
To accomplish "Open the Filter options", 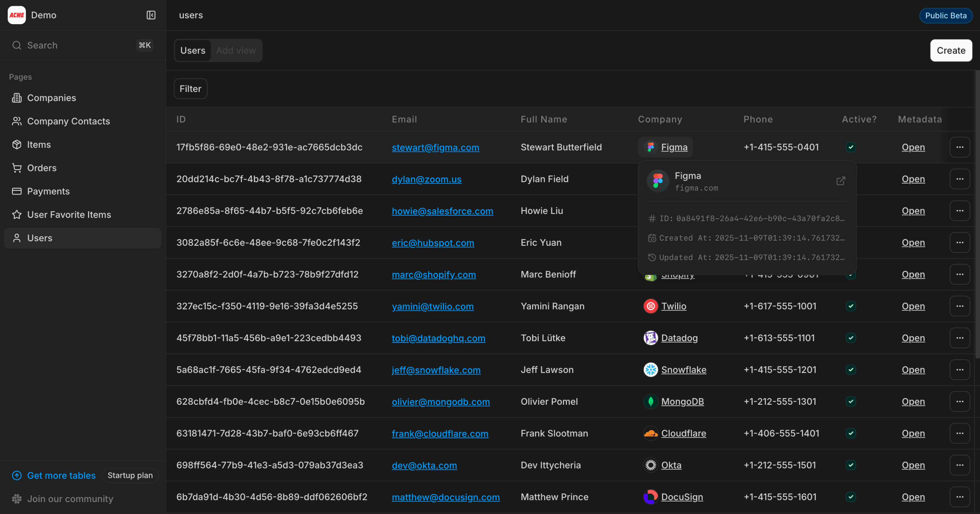I will (x=190, y=89).
